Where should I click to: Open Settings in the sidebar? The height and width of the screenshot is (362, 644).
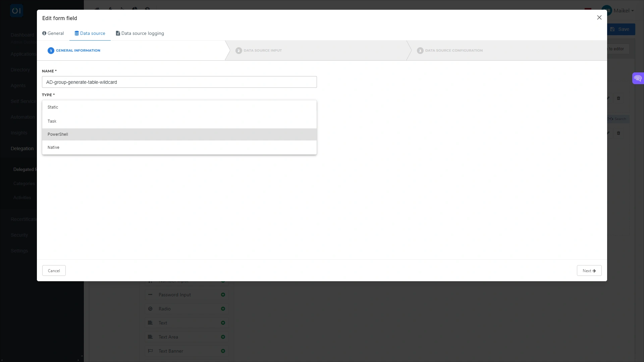[x=19, y=251]
